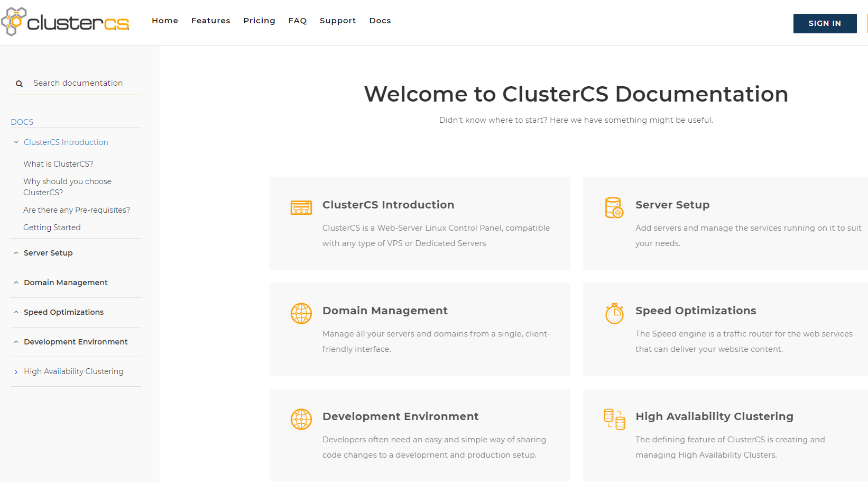
Task: Click the 'Didn't know where to start?' subtitle
Action: tap(576, 120)
